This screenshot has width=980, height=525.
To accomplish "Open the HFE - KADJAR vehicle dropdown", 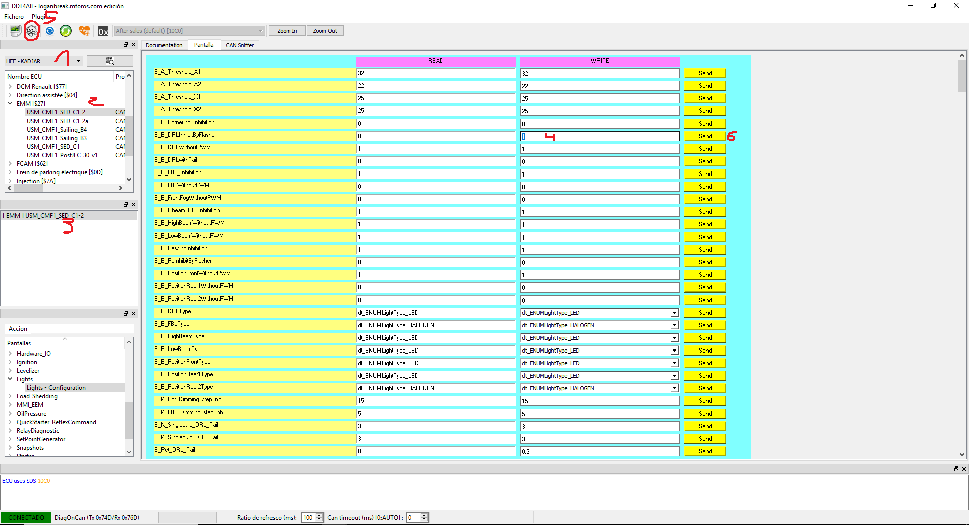I will 44,61.
